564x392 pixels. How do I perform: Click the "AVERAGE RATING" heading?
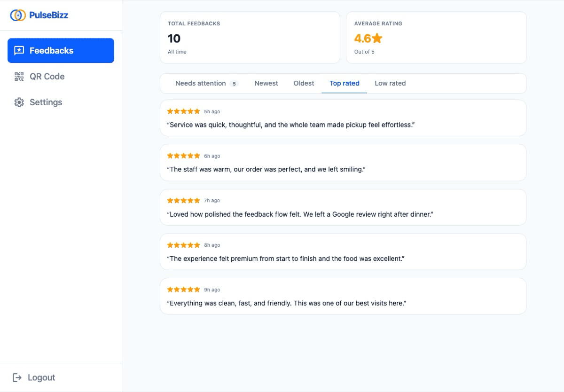(378, 24)
